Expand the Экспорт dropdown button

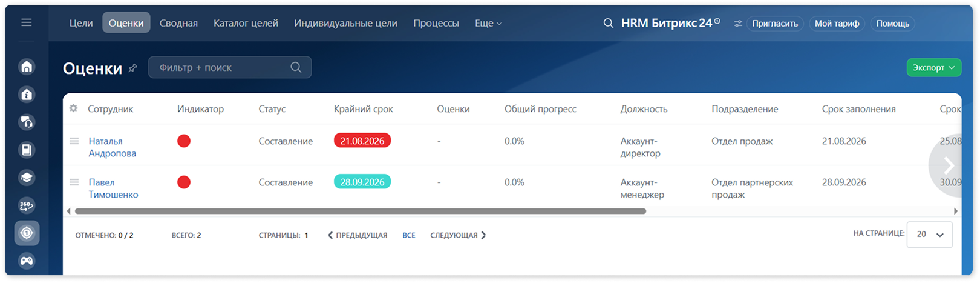(x=933, y=67)
